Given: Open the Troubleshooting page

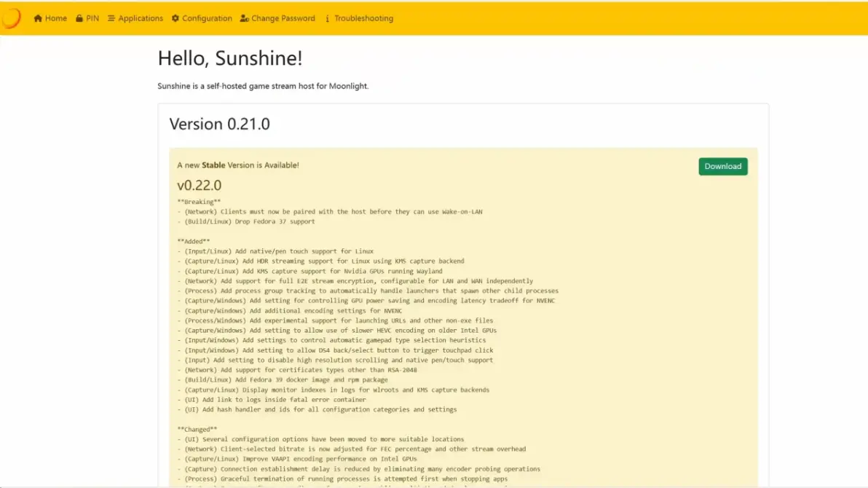Looking at the screenshot, I should (359, 18).
